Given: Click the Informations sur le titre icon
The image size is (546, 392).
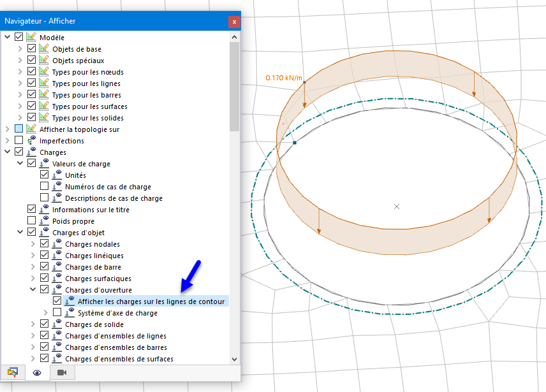Looking at the screenshot, I should coord(44,209).
